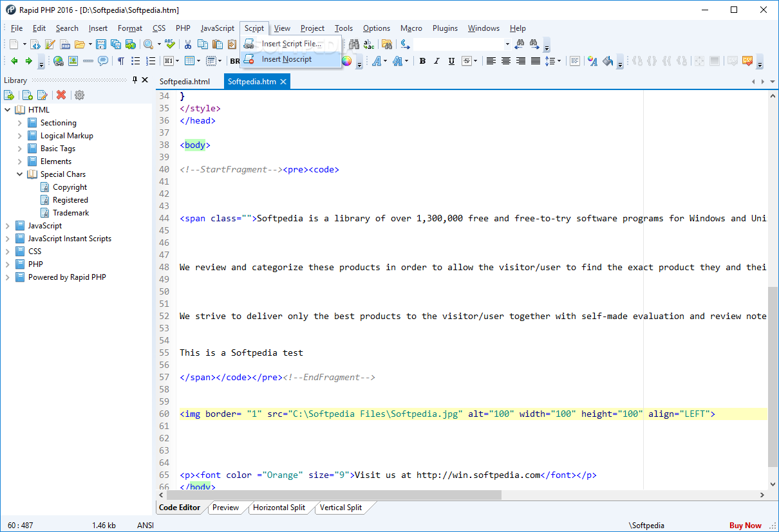This screenshot has width=779, height=532.
Task: Switch to the Softpedia.html tab
Action: coord(185,82)
